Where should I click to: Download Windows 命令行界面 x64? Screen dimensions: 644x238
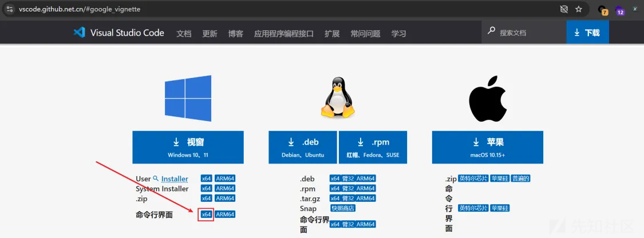(x=206, y=214)
